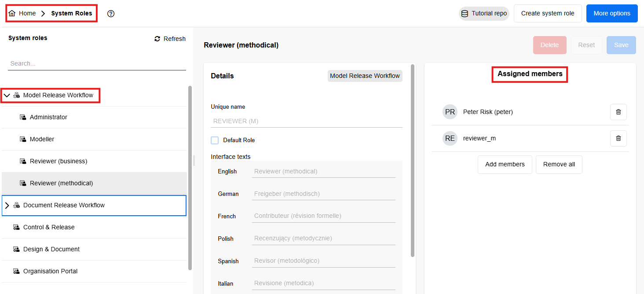Open the help icon next to the breadcrumb

110,14
